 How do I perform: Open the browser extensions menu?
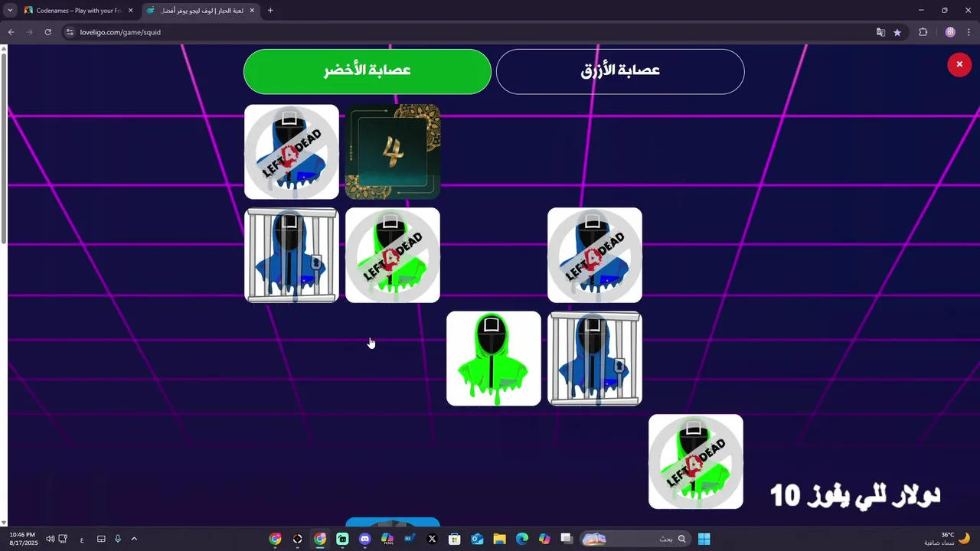pos(923,32)
